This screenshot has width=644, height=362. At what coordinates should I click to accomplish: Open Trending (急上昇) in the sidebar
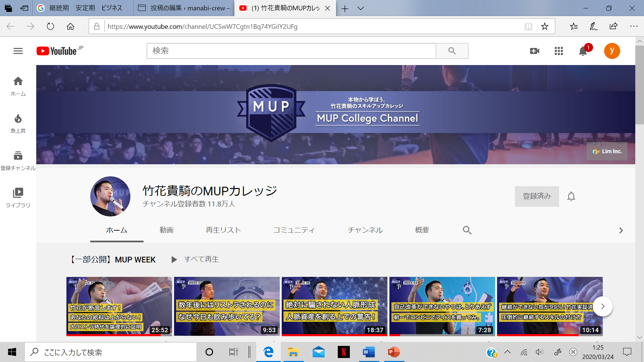18,123
